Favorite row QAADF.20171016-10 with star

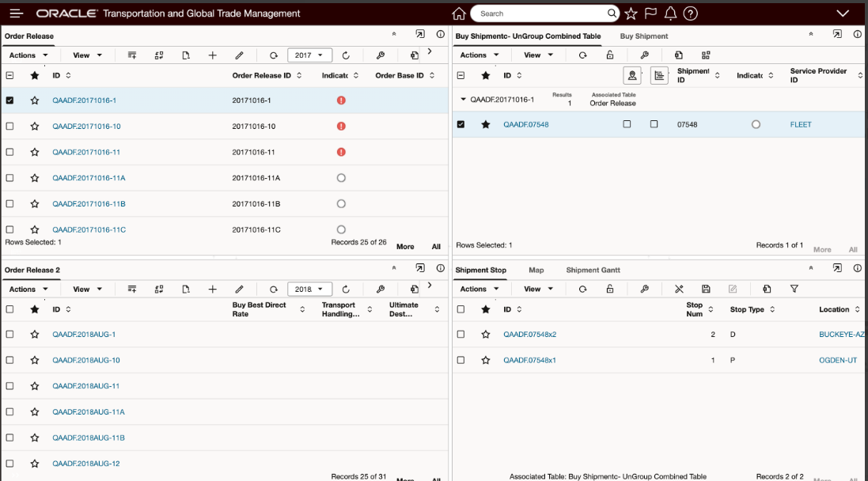tap(34, 127)
